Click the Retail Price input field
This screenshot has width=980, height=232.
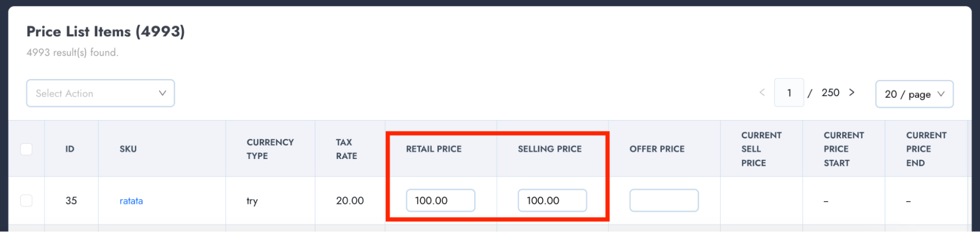(x=440, y=201)
